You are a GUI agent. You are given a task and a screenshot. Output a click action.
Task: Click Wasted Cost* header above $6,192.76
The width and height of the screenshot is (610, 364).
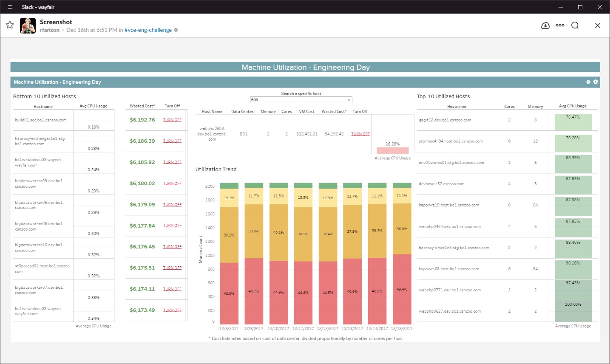click(142, 106)
